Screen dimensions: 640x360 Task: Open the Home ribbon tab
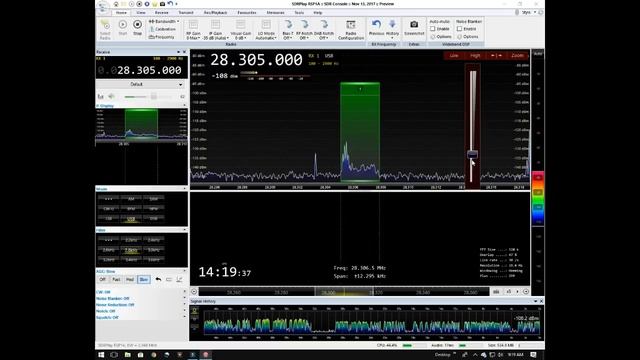(x=121, y=13)
